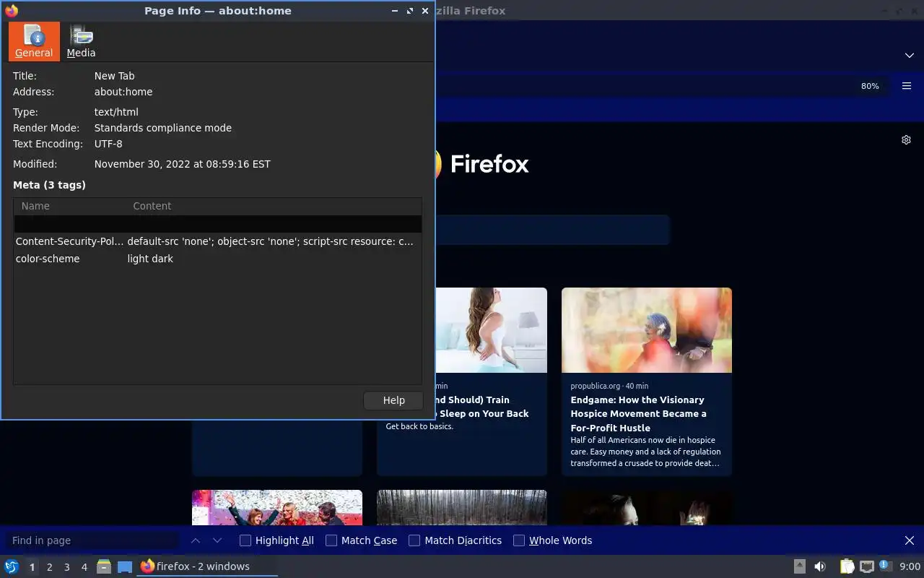
Task: Switch to workspace 2
Action: tap(49, 567)
